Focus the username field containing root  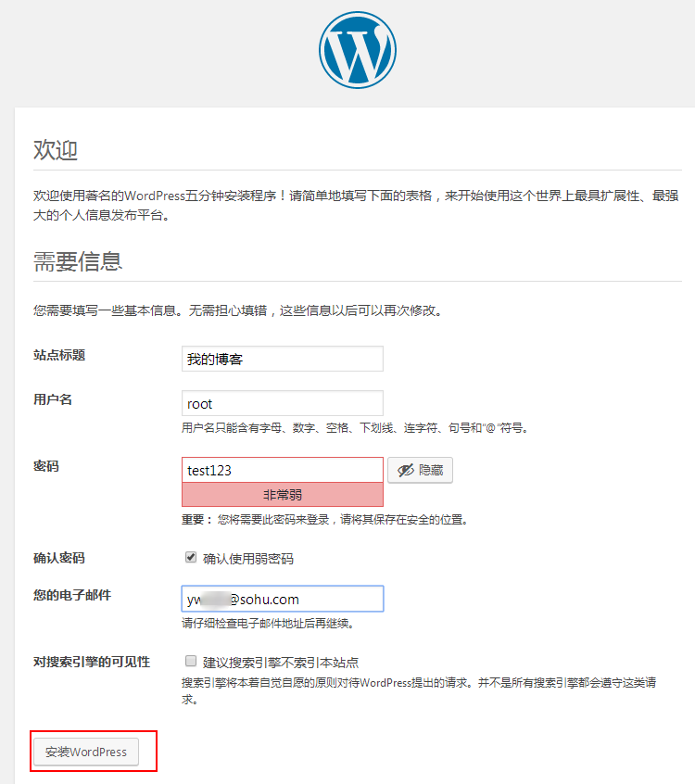[x=283, y=403]
